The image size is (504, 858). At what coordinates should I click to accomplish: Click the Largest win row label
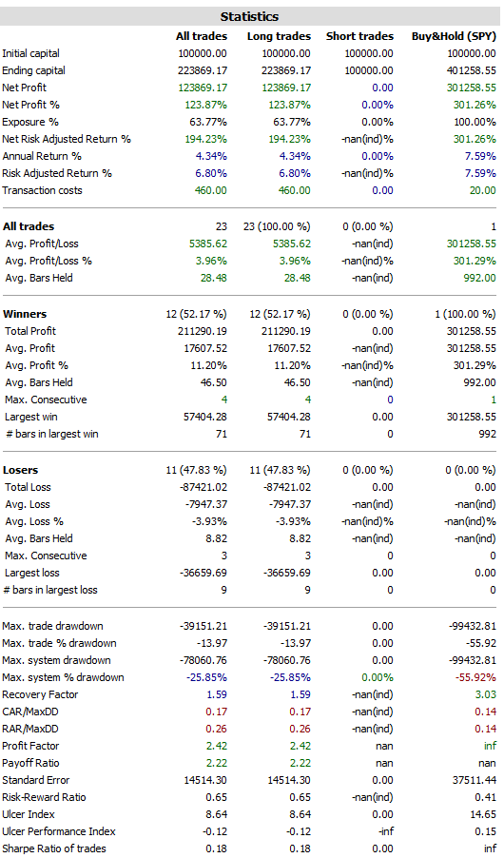30,417
